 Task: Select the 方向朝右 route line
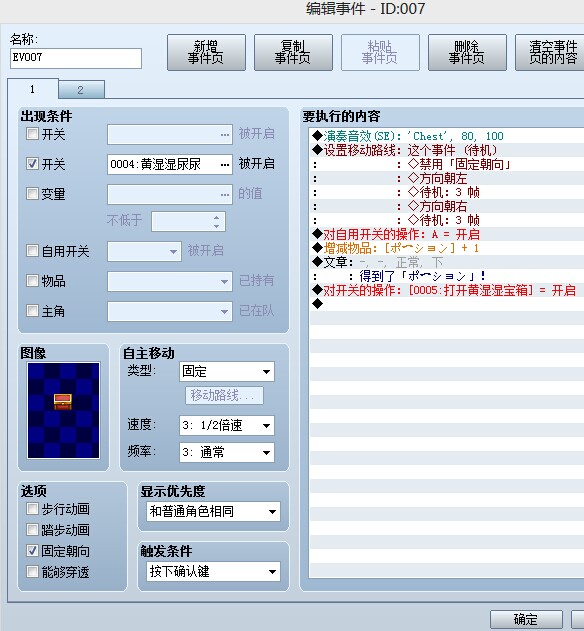click(x=447, y=206)
